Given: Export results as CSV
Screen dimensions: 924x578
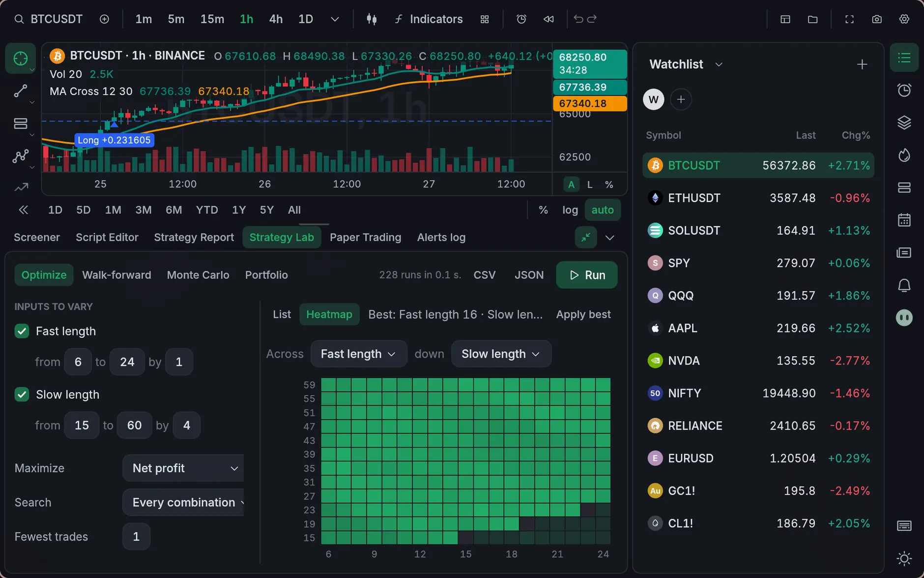Looking at the screenshot, I should [x=485, y=275].
